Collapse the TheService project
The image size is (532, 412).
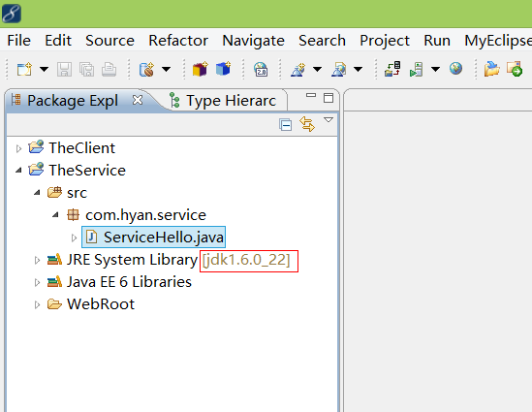click(18, 171)
